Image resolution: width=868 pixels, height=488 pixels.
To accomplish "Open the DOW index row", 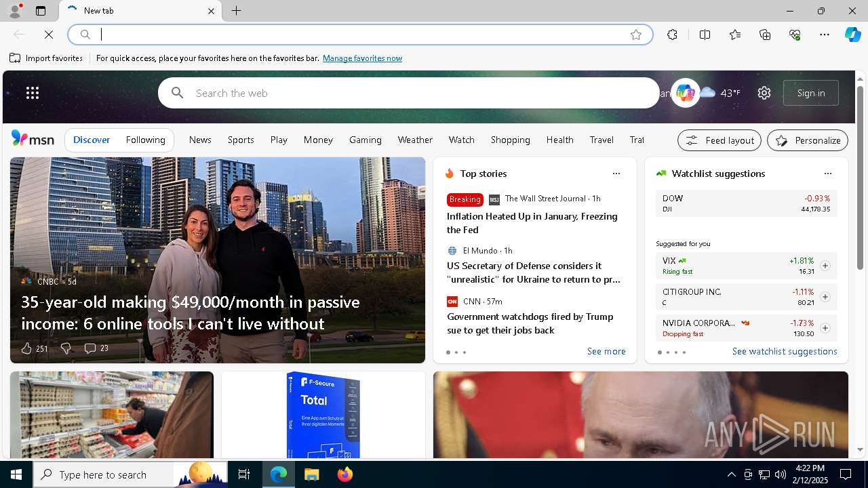I will pos(747,203).
